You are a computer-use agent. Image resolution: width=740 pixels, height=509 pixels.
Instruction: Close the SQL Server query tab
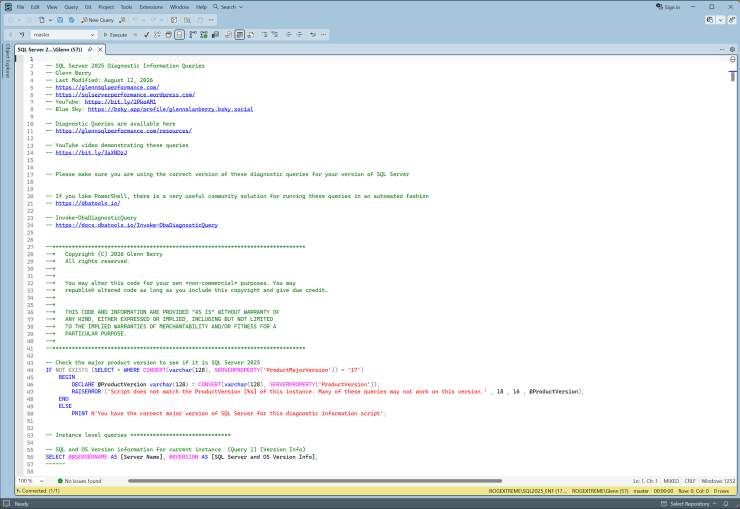tap(100, 49)
